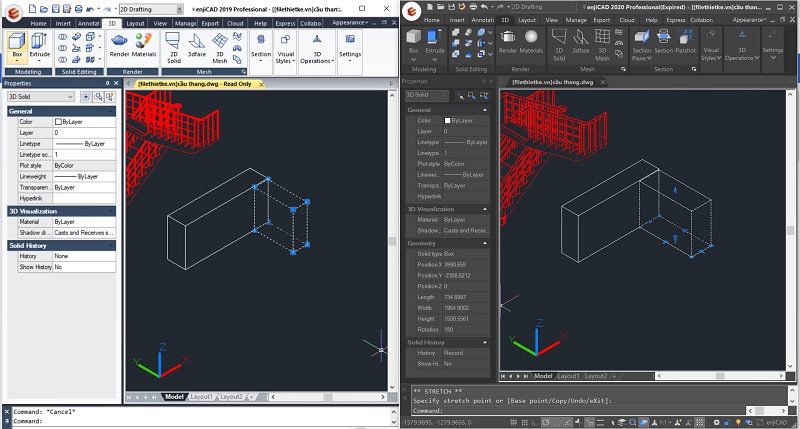Click Render icon in enjiCAD 2020 ribbon

coord(508,37)
